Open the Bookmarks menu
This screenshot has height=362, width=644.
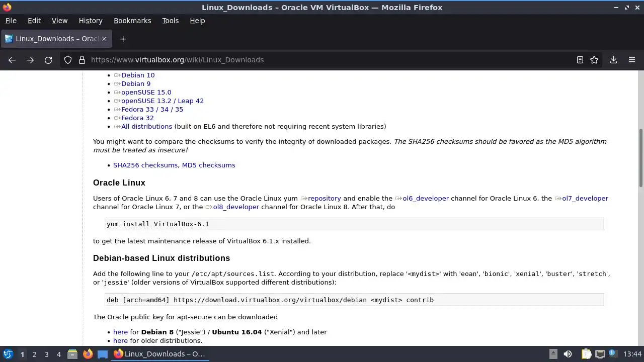132,21
